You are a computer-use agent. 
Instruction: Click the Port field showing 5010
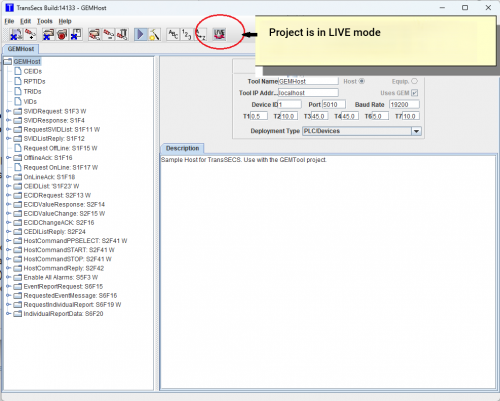334,104
